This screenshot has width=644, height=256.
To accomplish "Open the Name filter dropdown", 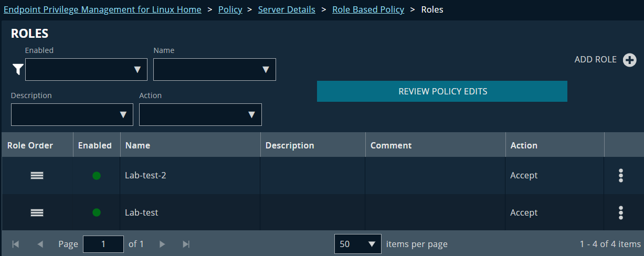I will pyautogui.click(x=215, y=69).
